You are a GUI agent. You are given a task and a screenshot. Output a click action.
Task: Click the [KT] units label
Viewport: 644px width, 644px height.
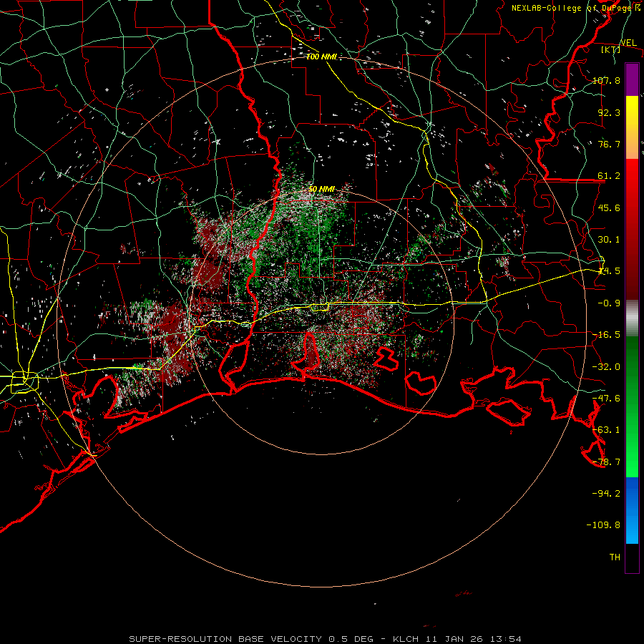611,49
